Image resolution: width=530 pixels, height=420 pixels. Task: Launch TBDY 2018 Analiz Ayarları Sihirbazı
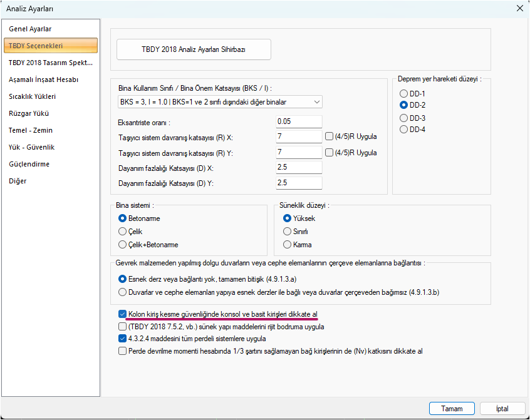pos(194,49)
